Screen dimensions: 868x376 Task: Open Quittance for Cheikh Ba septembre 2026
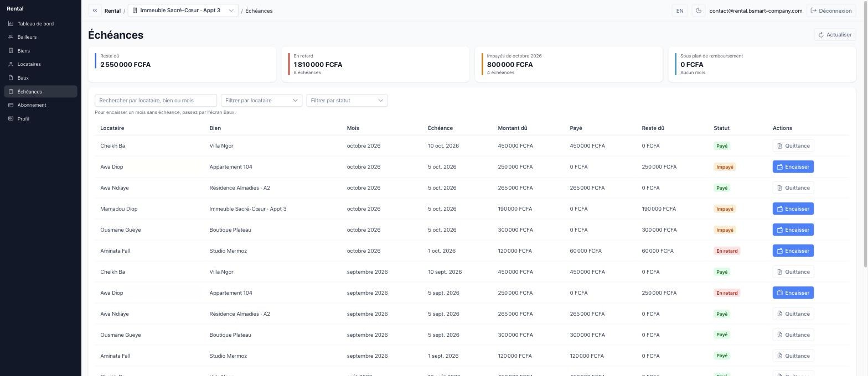coord(793,272)
